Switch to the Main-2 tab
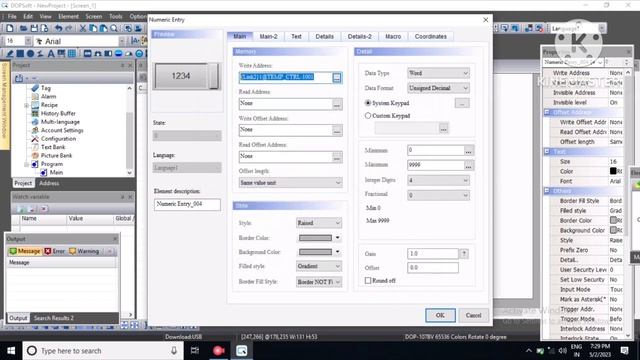The image size is (640, 360). click(x=268, y=36)
